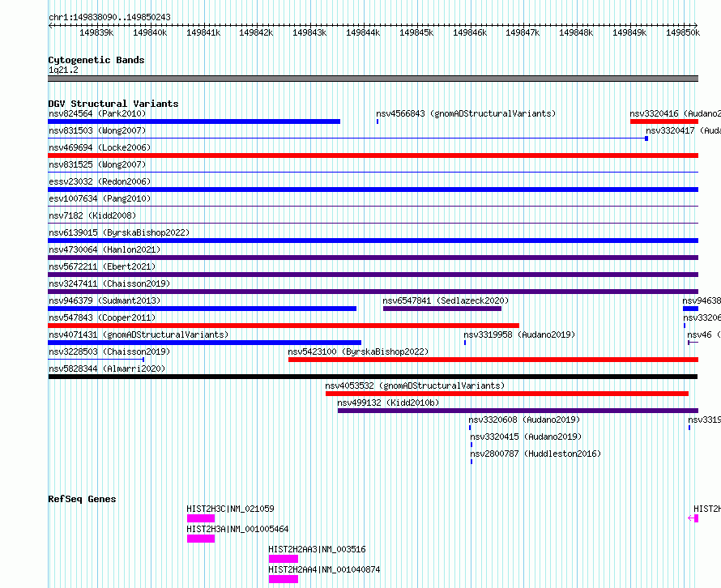
Task: Click the magenta arrow gene marker at far right
Action: 693,518
